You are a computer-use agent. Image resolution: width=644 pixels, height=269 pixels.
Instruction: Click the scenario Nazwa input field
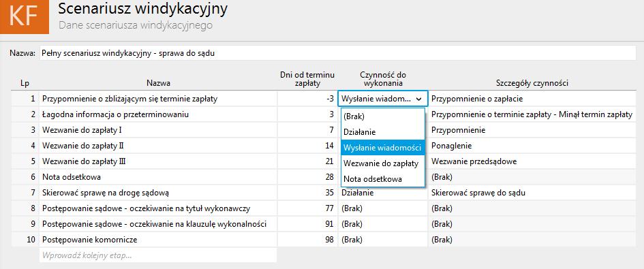(337, 53)
